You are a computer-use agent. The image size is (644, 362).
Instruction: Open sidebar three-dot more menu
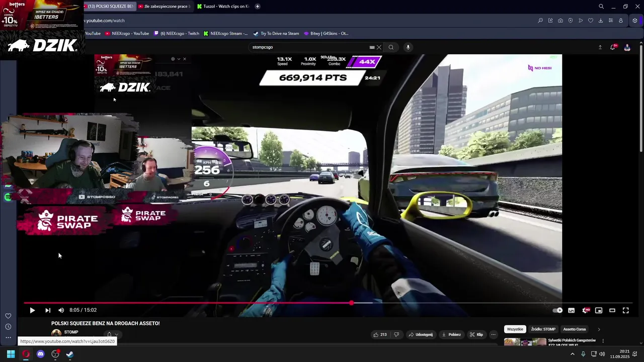8,338
